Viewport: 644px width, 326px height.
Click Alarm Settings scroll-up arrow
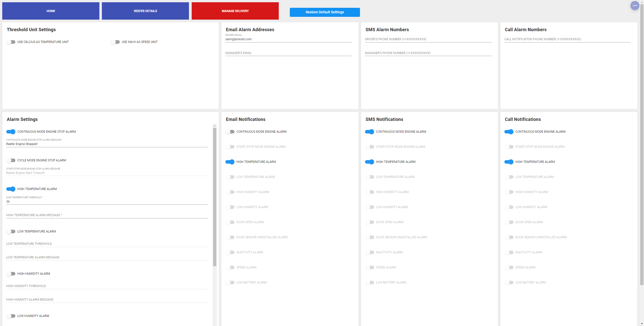[x=215, y=126]
